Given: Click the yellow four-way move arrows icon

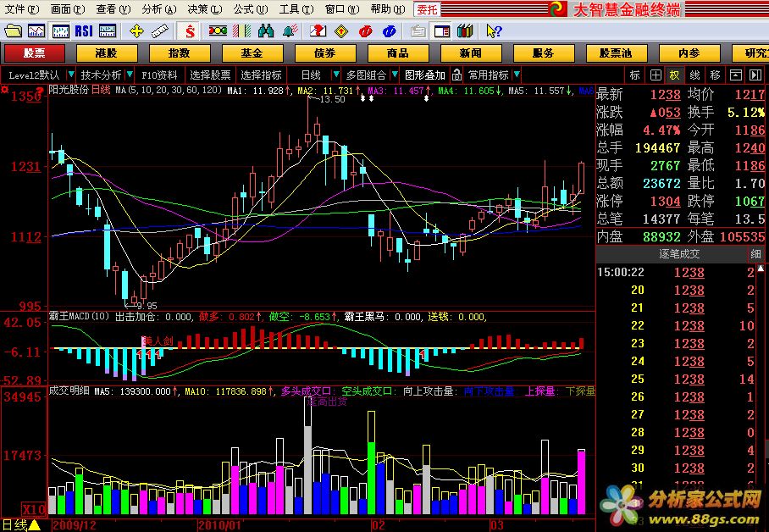Looking at the screenshot, I should click(136, 31).
